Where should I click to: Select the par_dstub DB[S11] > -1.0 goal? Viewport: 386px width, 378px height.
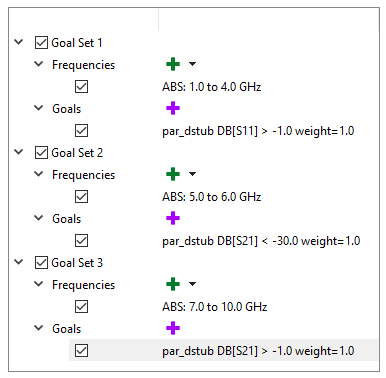click(x=258, y=131)
